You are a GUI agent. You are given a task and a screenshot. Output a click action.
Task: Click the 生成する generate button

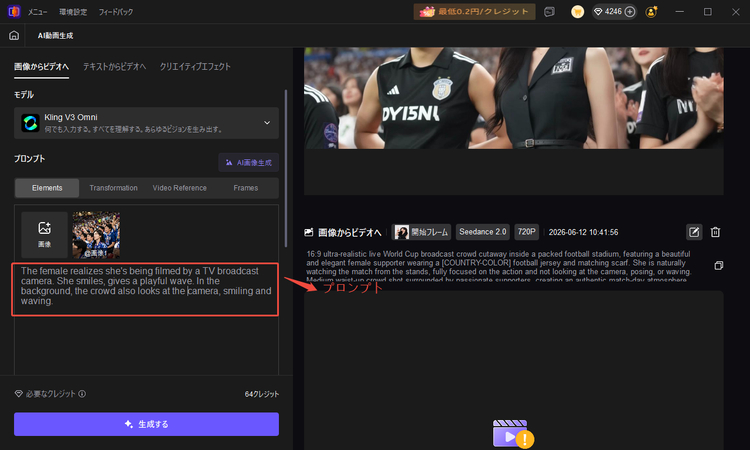tap(146, 424)
